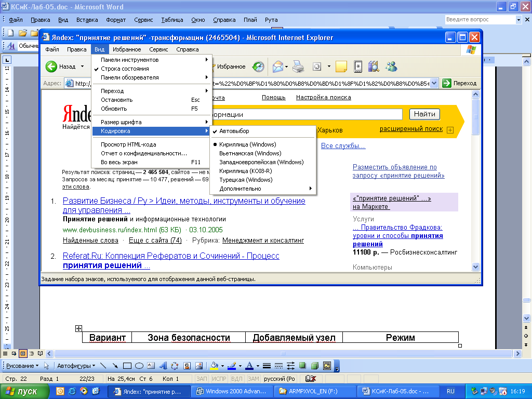
Task: Open the Back button history dropdown arrow
Action: [x=82, y=66]
